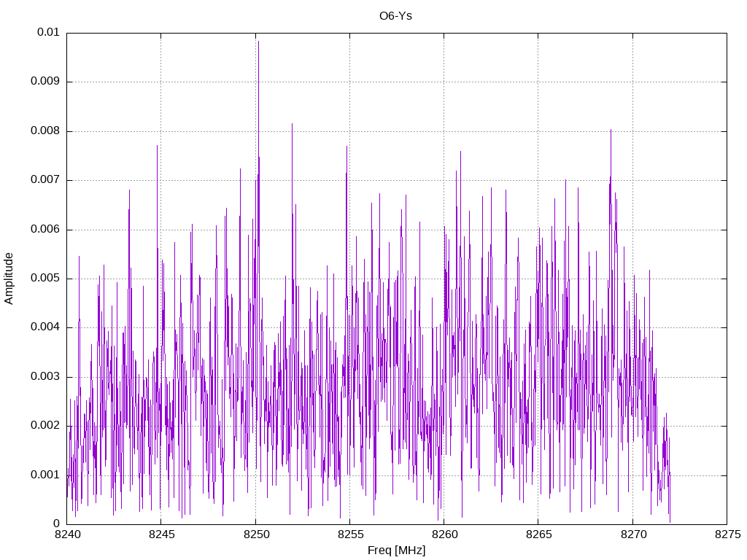
Task: Click the 8240 x-axis tick label
Action: coord(67,534)
